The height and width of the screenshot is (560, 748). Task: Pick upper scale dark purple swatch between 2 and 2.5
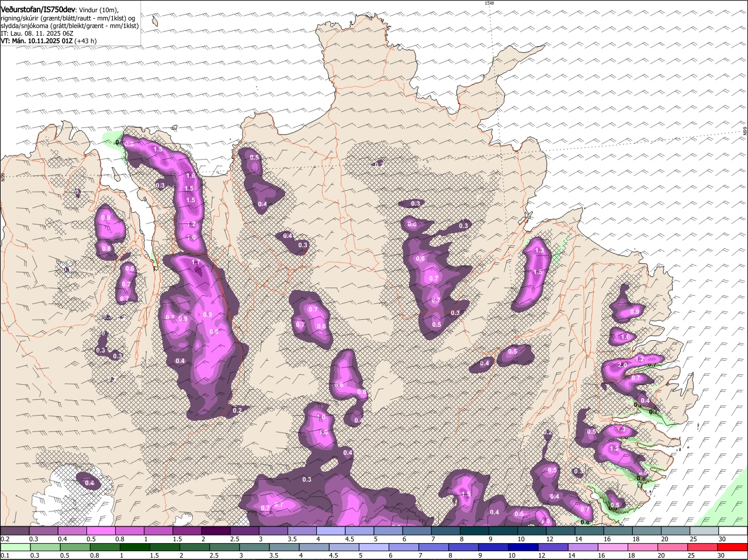click(216, 531)
